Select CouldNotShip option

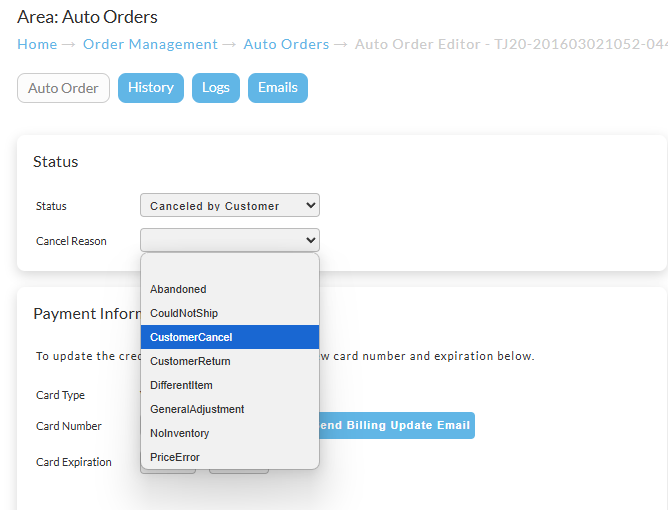[230, 313]
